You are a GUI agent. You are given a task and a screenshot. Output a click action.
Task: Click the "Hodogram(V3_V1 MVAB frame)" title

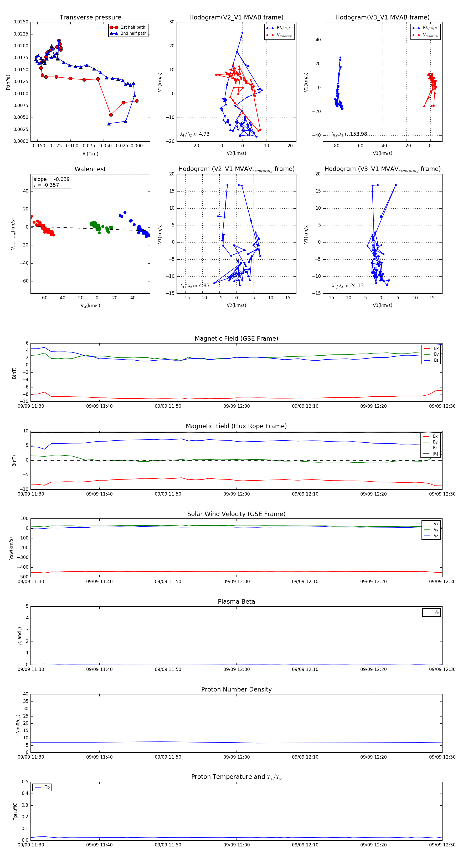point(382,18)
